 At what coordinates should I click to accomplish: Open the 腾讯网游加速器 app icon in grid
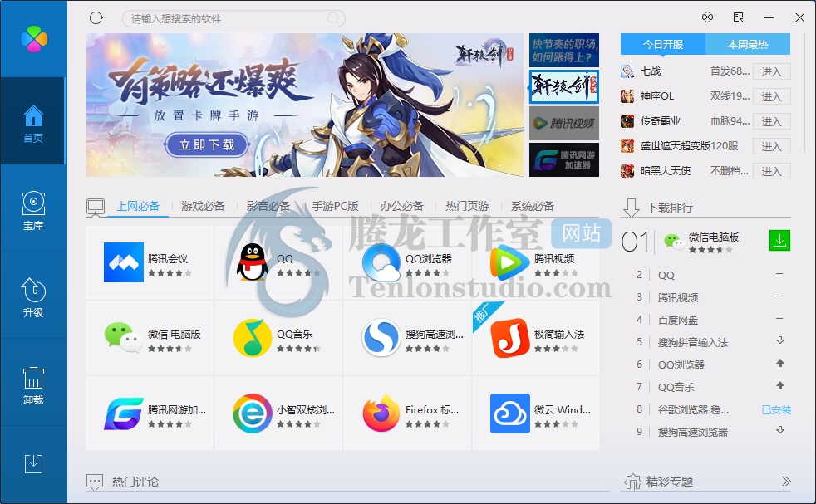(x=124, y=413)
